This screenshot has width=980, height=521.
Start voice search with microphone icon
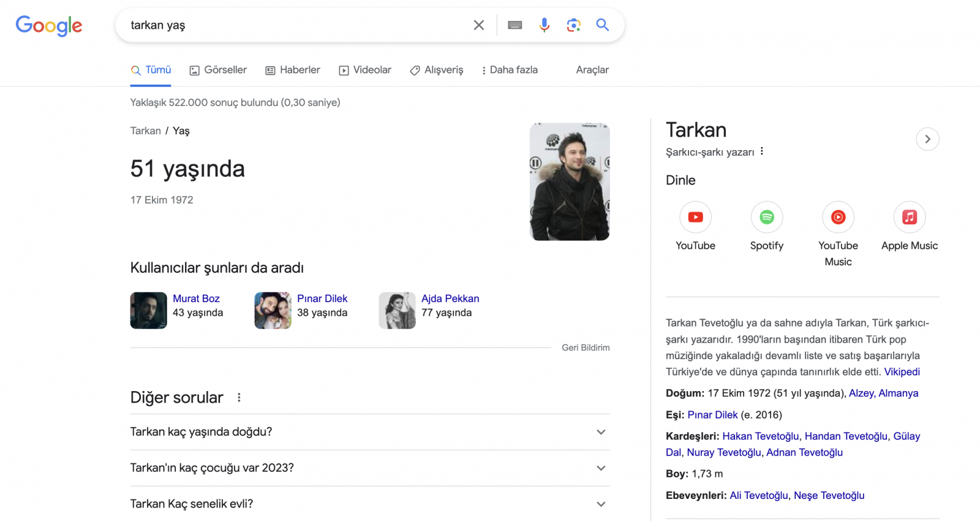(544, 25)
